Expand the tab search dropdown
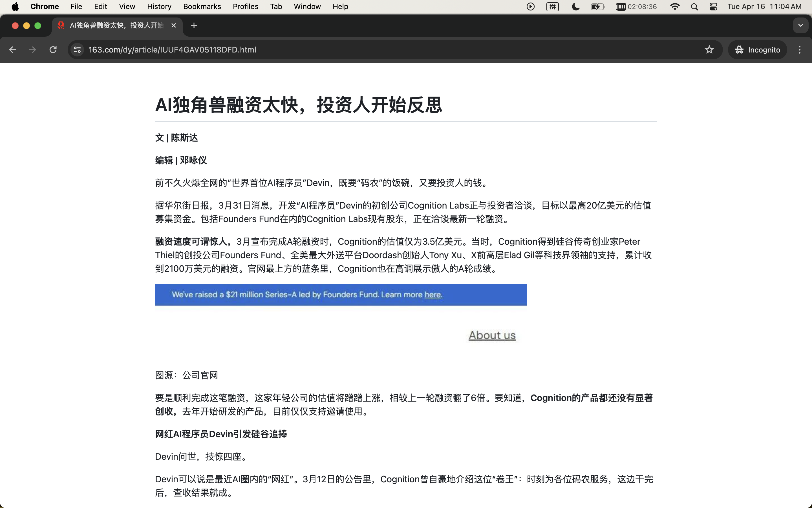812x508 pixels. 801,25
